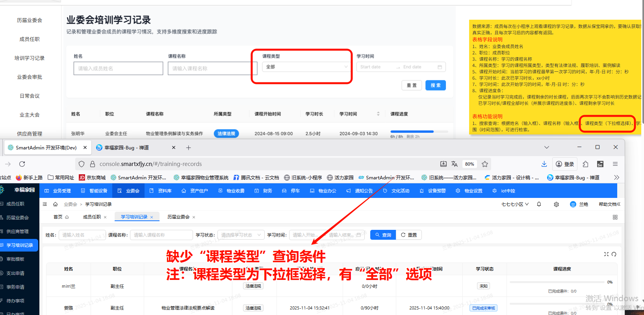
Task: Open the browser hamburger application menu
Action: (615, 164)
